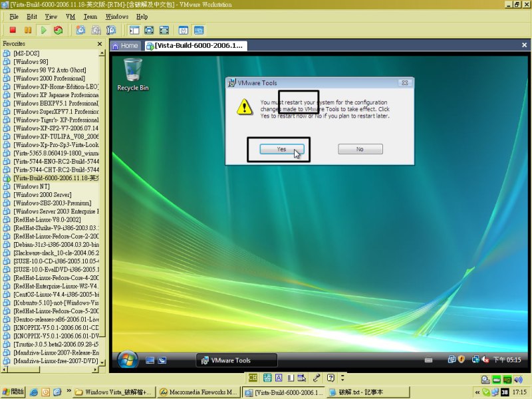532x399 pixels.
Task: Click the Quick Switch toolbar icon
Action: pyautogui.click(x=164, y=30)
